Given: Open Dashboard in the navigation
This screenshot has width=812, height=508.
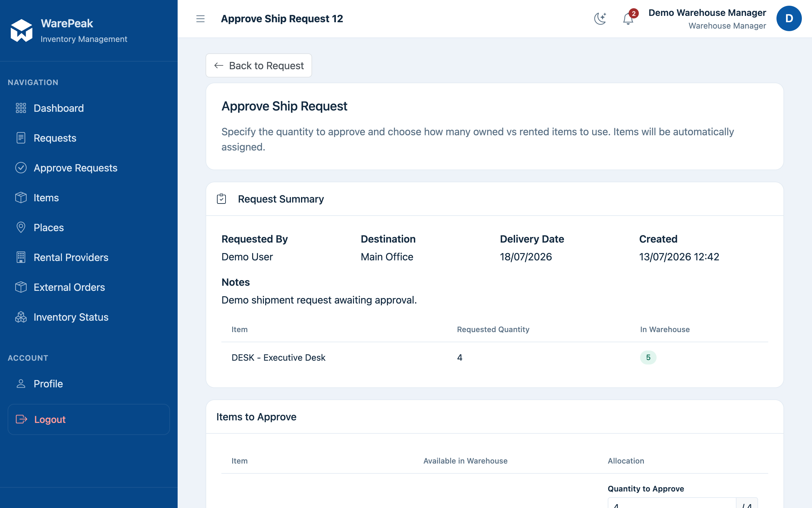Looking at the screenshot, I should 88,108.
